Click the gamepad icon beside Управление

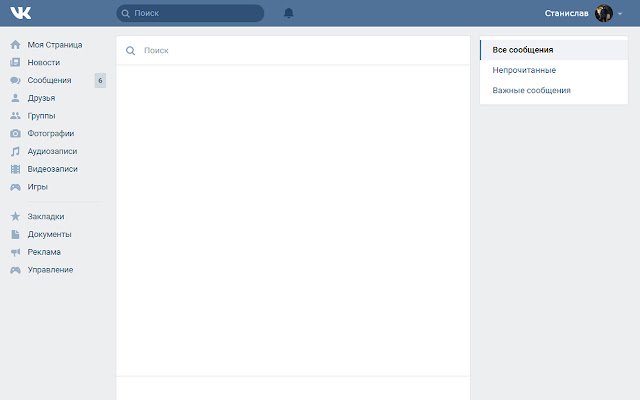click(15, 270)
